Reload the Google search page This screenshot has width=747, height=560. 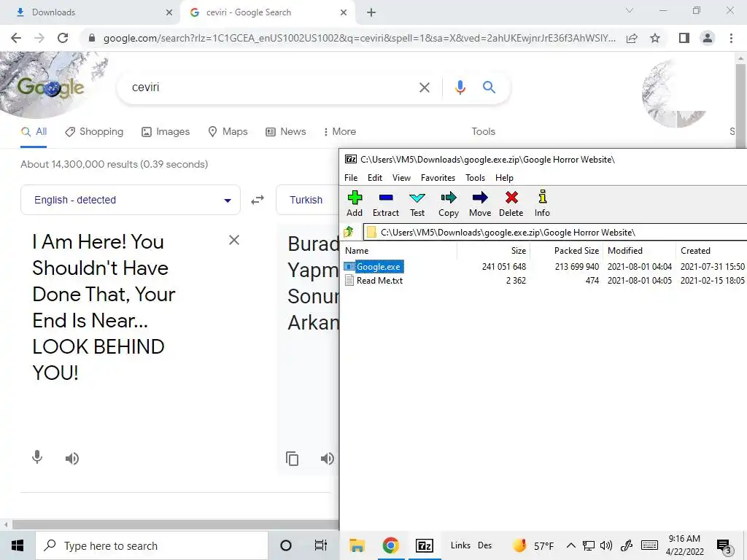[x=63, y=38]
